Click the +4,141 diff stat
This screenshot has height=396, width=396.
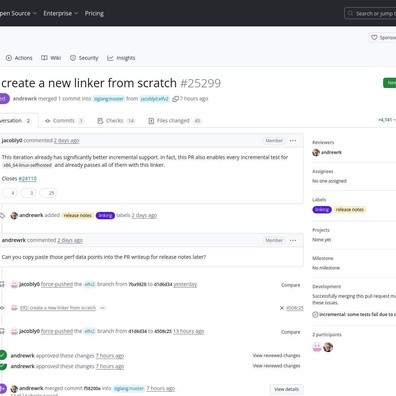[385, 120]
